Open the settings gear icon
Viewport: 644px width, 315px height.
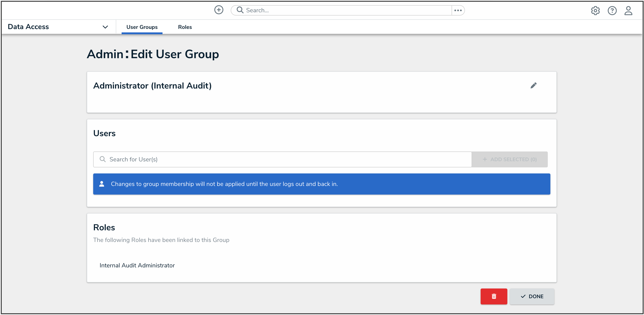[x=595, y=11]
